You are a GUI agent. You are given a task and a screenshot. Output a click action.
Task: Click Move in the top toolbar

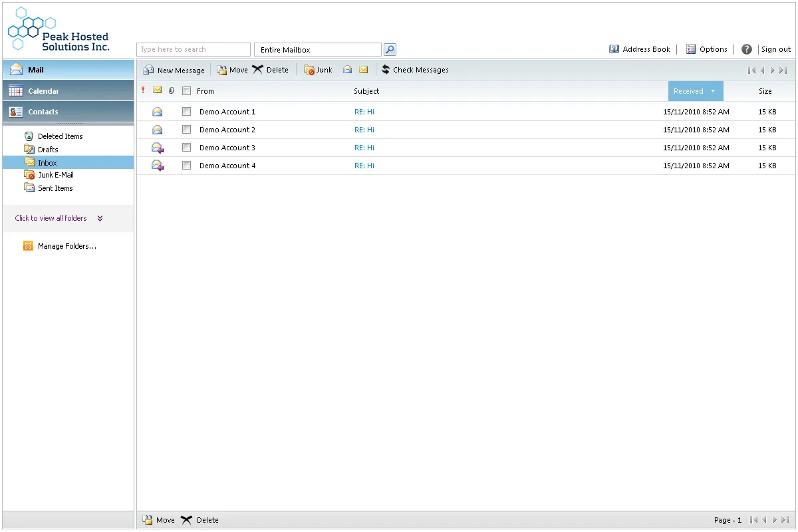click(232, 70)
